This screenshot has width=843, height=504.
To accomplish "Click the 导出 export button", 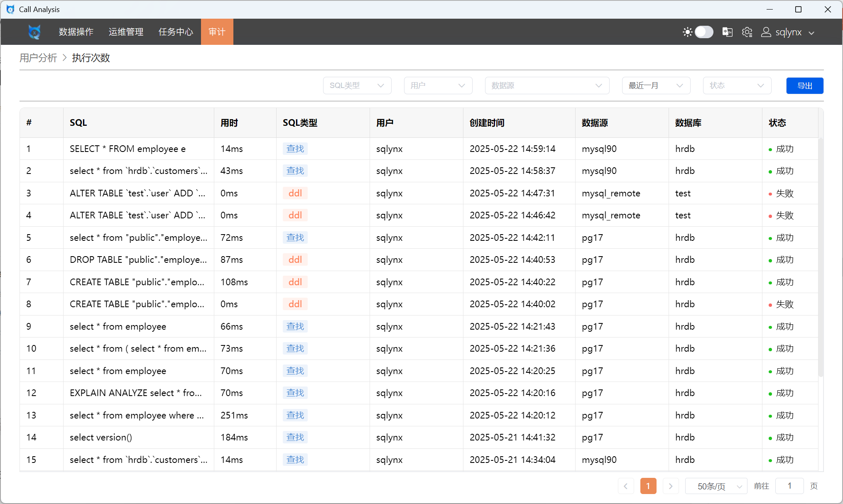I will tap(804, 86).
